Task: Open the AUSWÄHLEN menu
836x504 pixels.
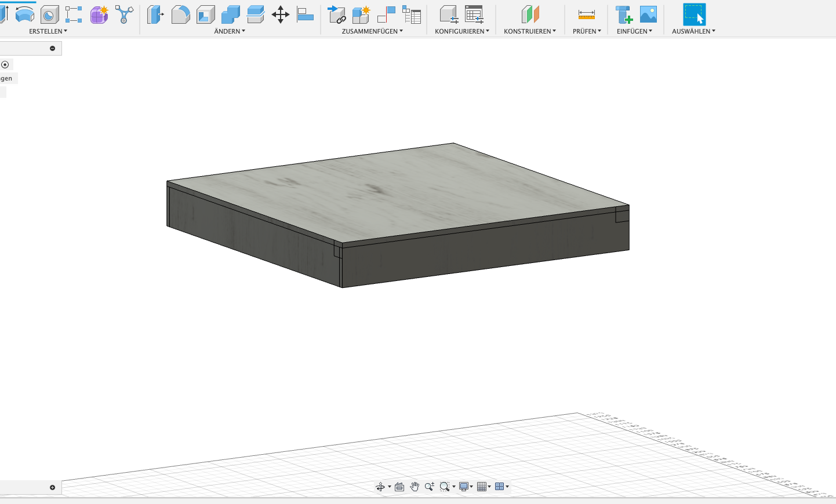Action: 693,31
